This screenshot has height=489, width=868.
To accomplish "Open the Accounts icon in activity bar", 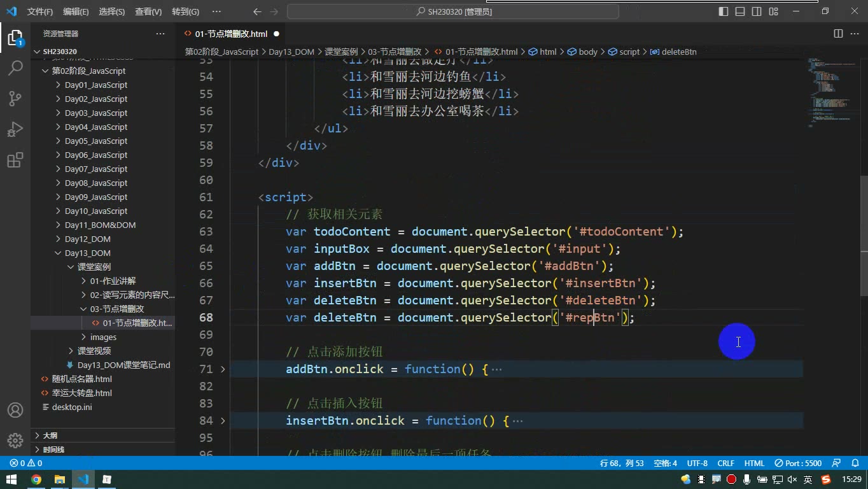I will [x=15, y=410].
